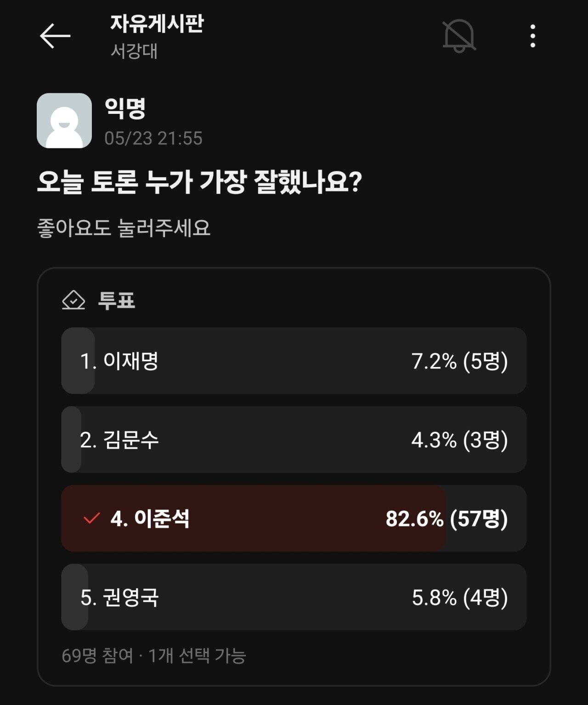Image resolution: width=588 pixels, height=705 pixels.
Task: Tap the back arrow icon
Action: (55, 36)
